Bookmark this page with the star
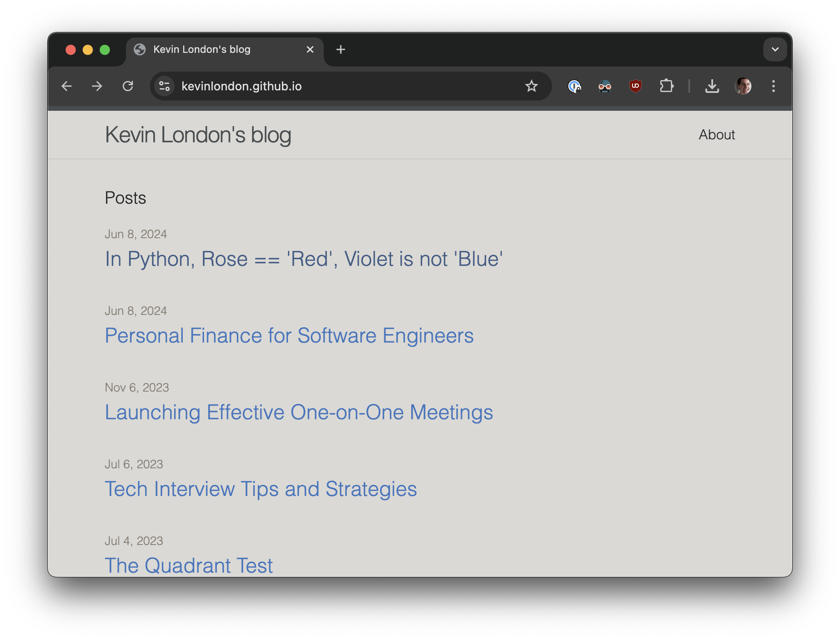The height and width of the screenshot is (640, 840). pos(531,86)
